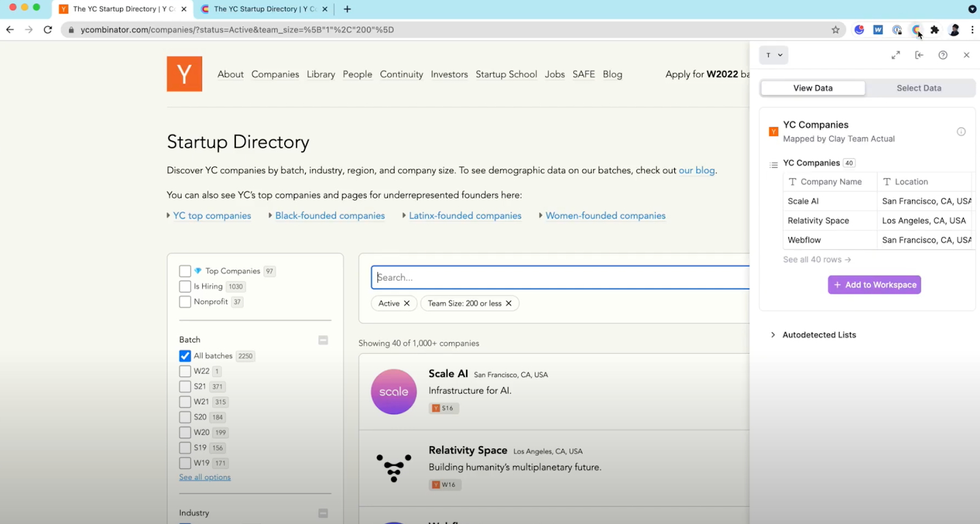Open the workspace T dropdown
Screen dimensions: 980x524
tap(774, 55)
